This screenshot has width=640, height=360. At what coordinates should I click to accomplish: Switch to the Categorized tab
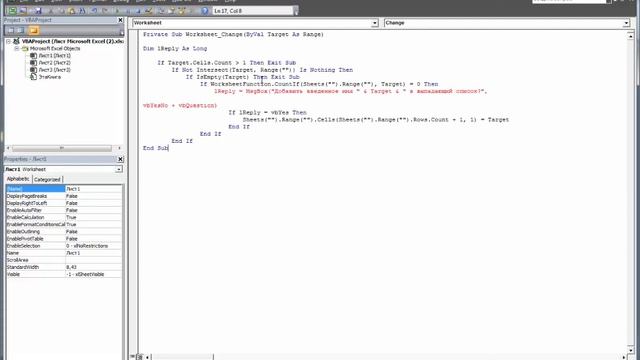(47, 180)
